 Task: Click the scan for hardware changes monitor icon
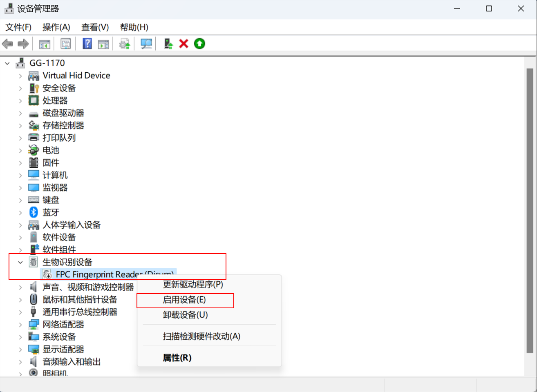(x=146, y=44)
